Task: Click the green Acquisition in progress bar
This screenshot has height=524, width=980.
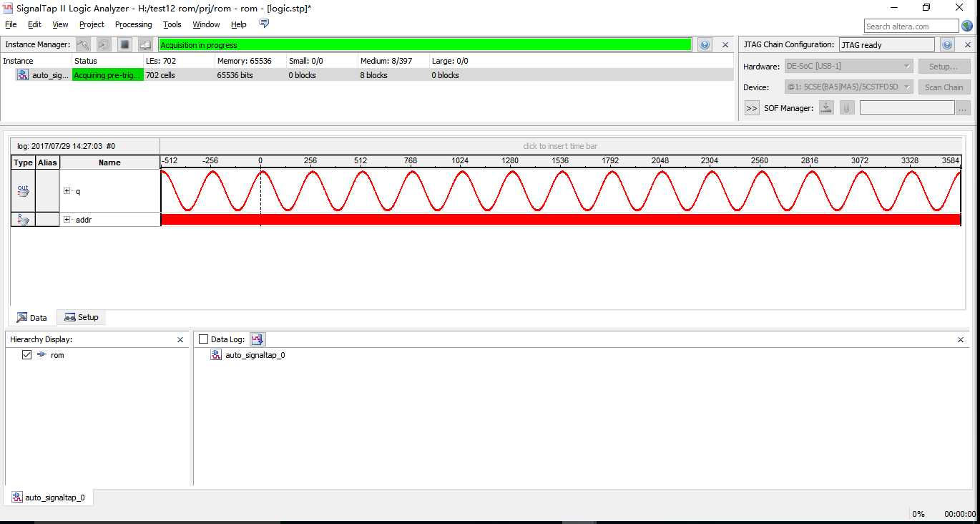Action: [425, 44]
